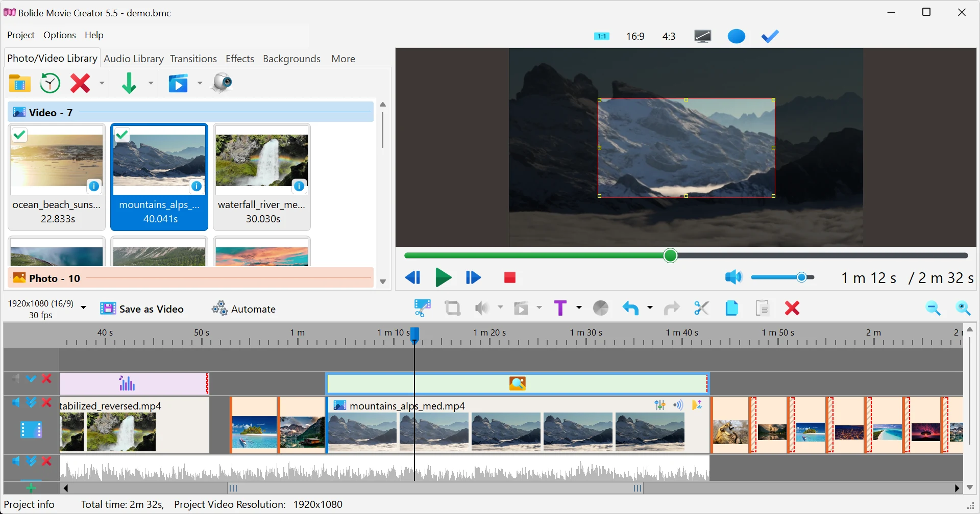Open dropdown next to undo arrow
This screenshot has height=514, width=980.
pyautogui.click(x=650, y=307)
